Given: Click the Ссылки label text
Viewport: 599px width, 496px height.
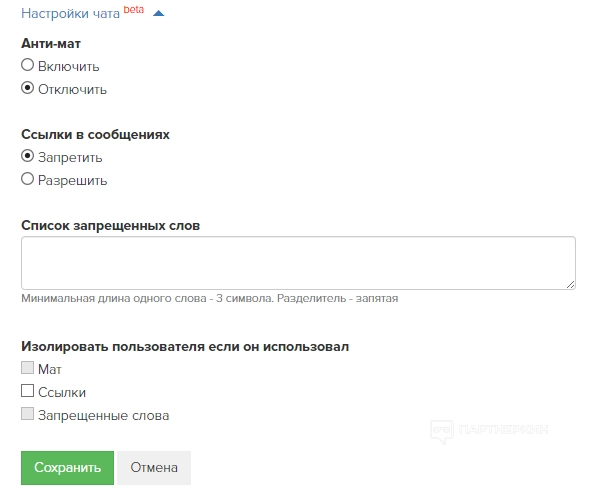Looking at the screenshot, I should 62,392.
